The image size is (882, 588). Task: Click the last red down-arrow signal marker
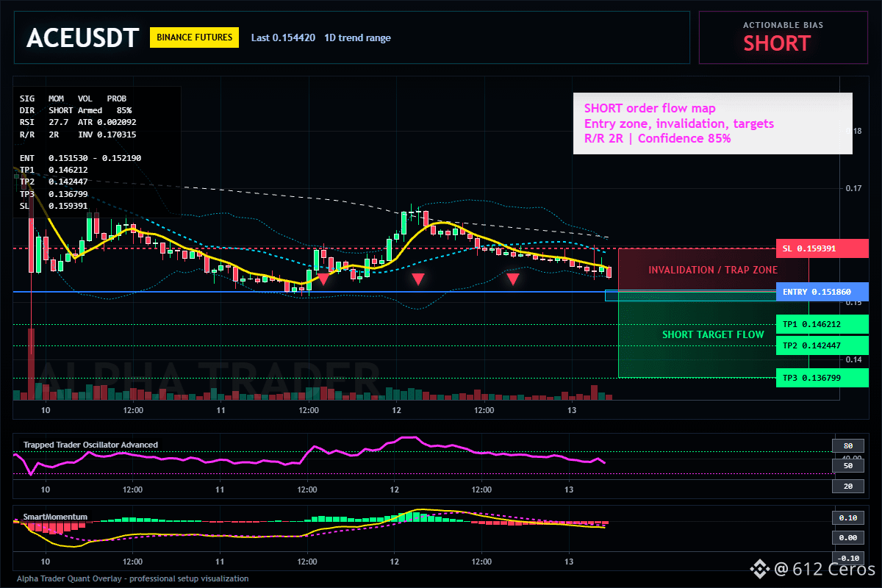pos(513,279)
